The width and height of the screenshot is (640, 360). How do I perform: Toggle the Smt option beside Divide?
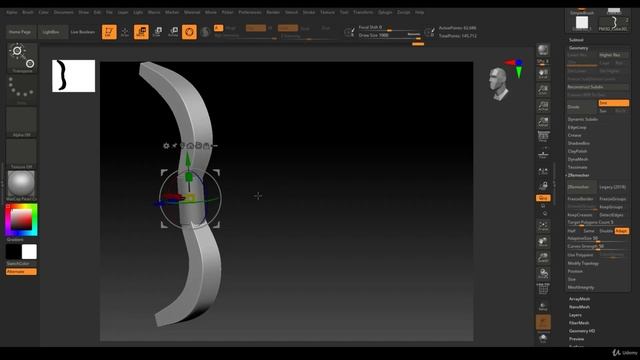613,103
